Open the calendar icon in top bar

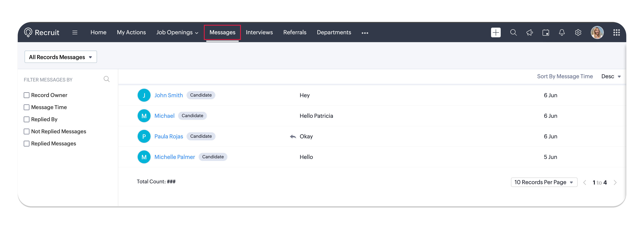pyautogui.click(x=546, y=32)
